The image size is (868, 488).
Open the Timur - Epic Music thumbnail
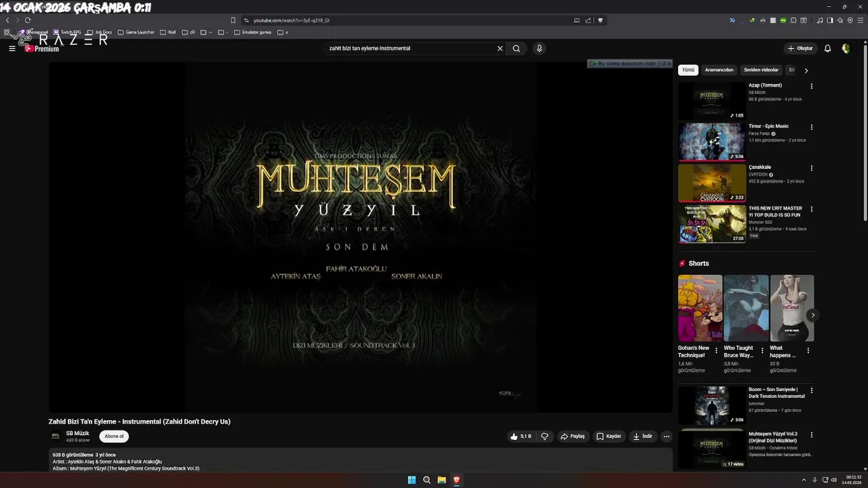click(711, 142)
